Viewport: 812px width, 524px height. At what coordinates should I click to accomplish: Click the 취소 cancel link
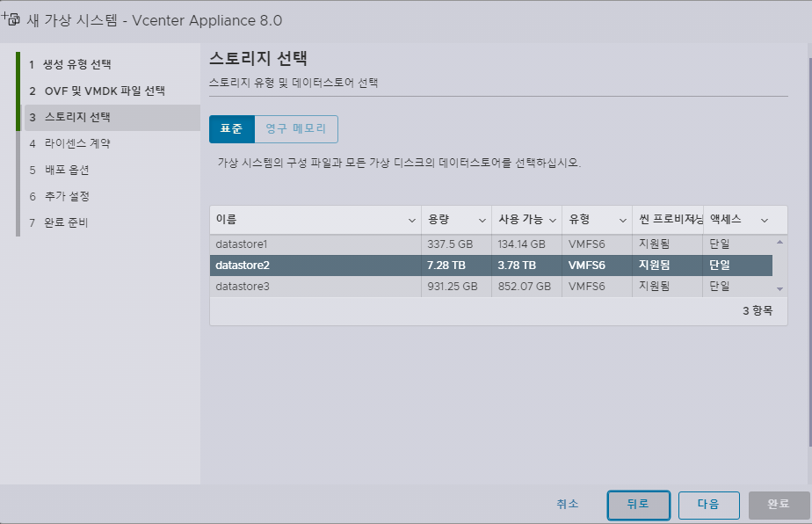click(x=568, y=504)
